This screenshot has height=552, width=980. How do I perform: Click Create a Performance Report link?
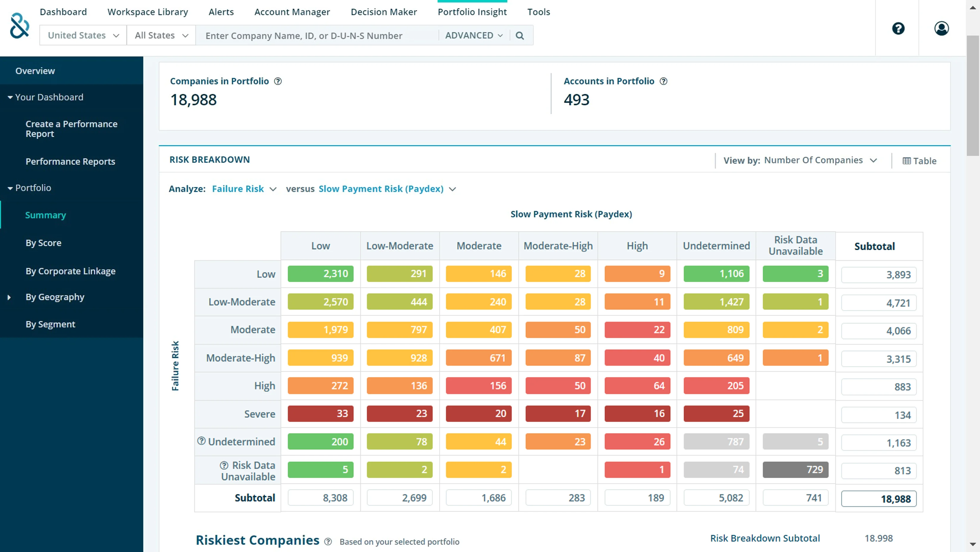(71, 128)
